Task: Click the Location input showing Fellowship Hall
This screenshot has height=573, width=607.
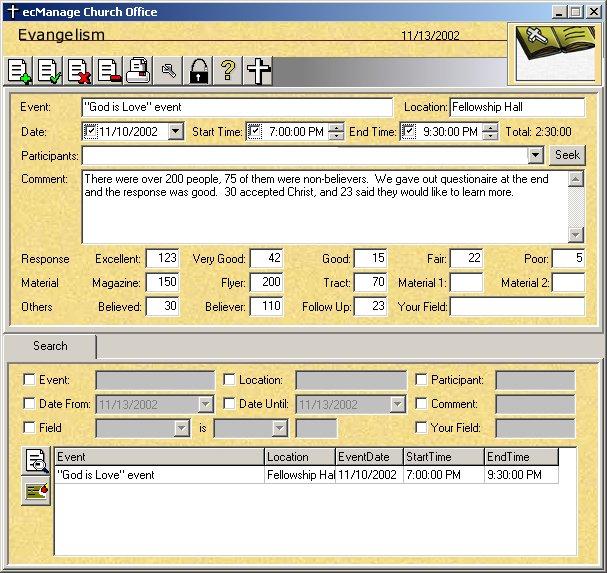Action: (518, 107)
